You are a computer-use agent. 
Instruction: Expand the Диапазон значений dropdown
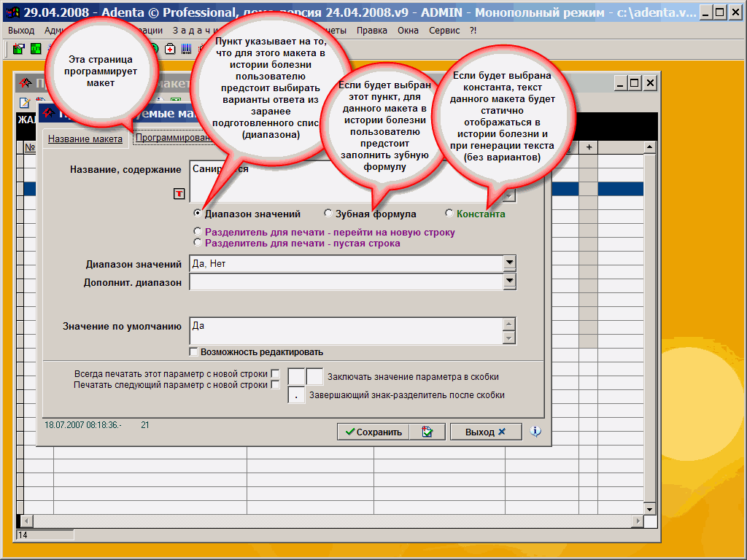[509, 263]
